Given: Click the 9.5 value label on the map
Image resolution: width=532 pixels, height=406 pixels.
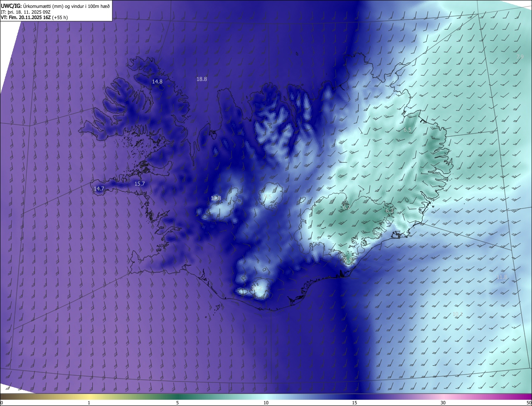Looking at the screenshot, I should click(268, 197).
